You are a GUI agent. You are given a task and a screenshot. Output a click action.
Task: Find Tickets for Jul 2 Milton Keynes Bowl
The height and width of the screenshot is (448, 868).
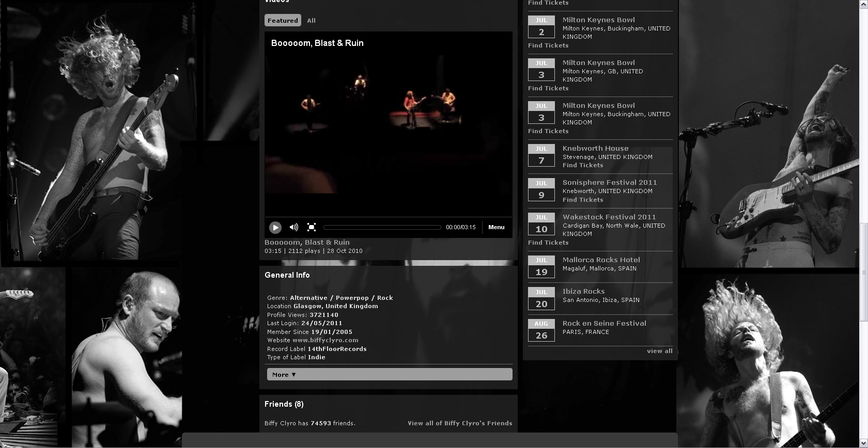tap(548, 45)
